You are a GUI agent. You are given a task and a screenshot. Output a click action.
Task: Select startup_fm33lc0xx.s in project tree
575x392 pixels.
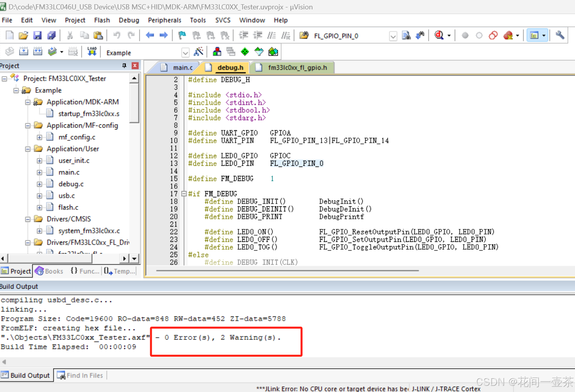click(89, 114)
